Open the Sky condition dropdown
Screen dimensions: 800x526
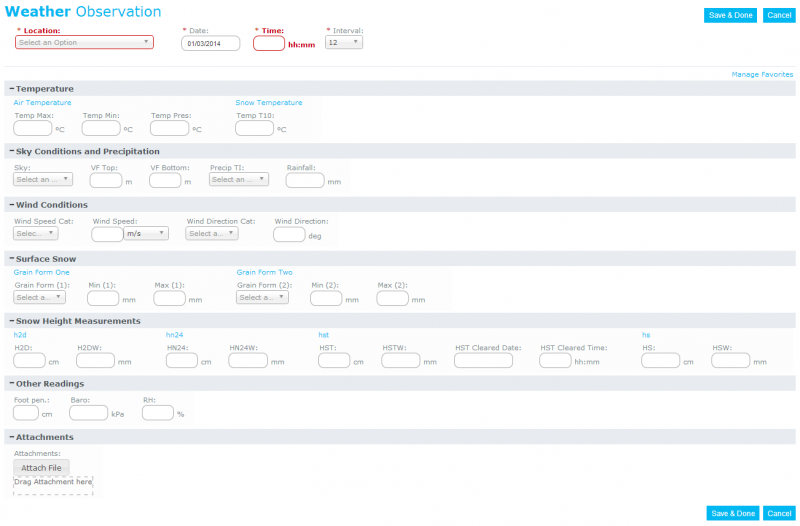(43, 179)
